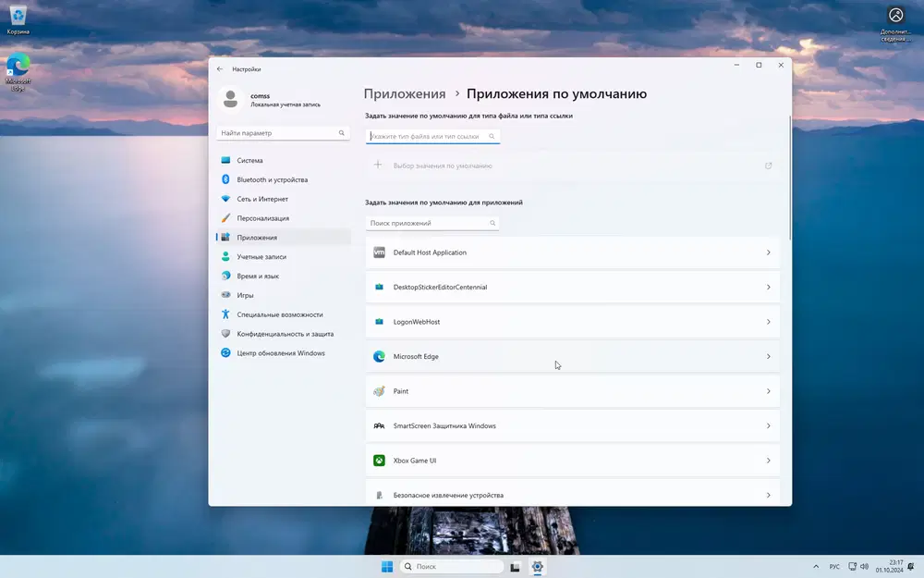Viewport: 924px width, 578px height.
Task: Click the Центр обновления Windows icon
Action: 225,352
